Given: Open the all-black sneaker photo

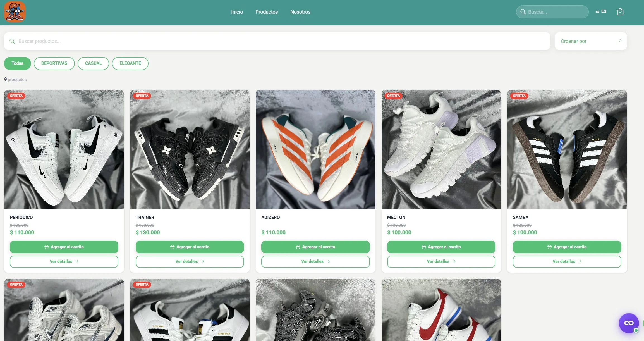Looking at the screenshot, I should (x=315, y=310).
